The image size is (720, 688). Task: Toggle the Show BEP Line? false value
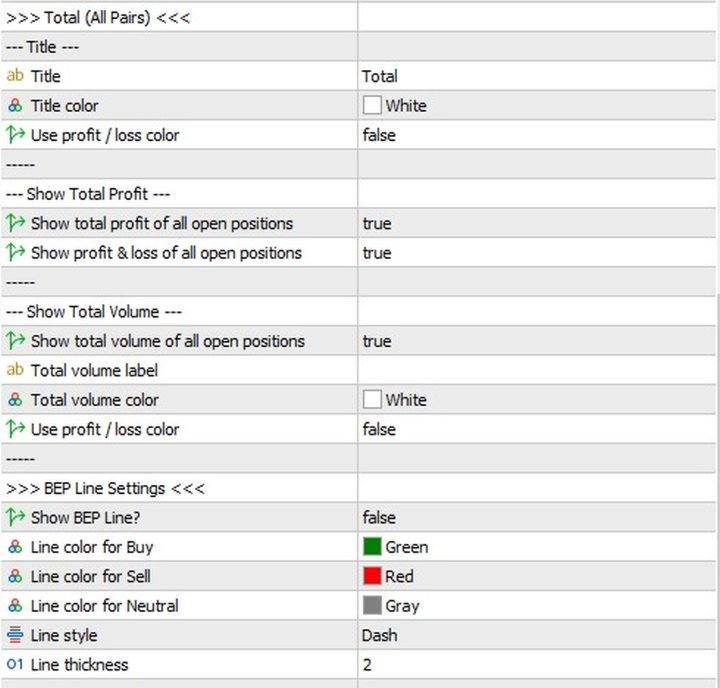coord(379,517)
